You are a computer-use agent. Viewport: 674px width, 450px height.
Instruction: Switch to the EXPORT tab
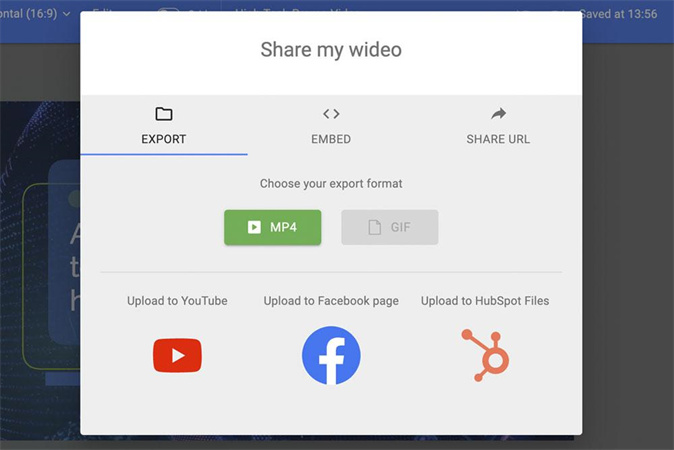pyautogui.click(x=164, y=126)
